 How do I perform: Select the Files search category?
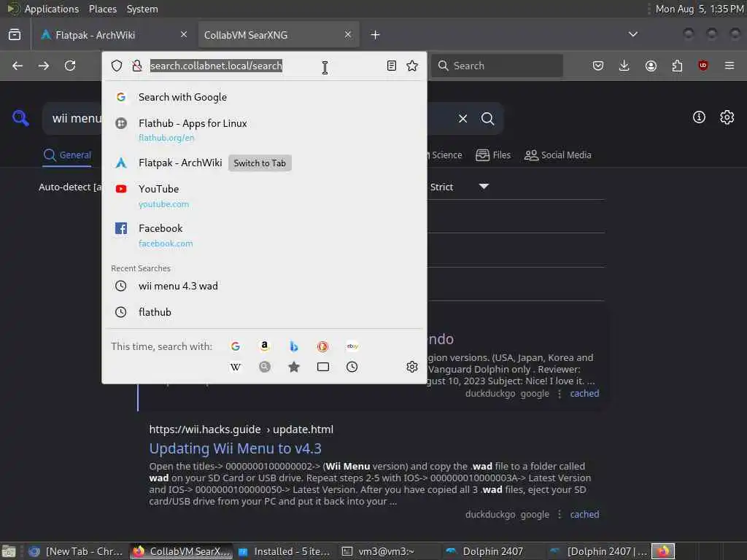pyautogui.click(x=493, y=155)
